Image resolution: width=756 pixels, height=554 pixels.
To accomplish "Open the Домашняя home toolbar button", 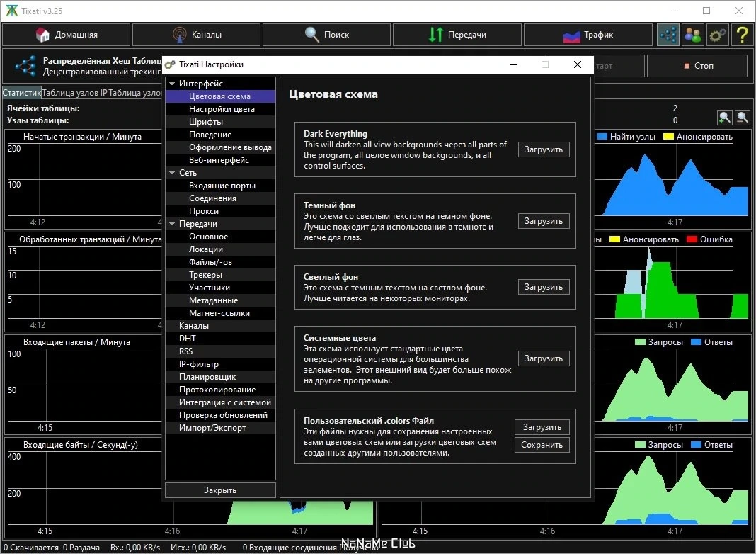I will click(66, 35).
